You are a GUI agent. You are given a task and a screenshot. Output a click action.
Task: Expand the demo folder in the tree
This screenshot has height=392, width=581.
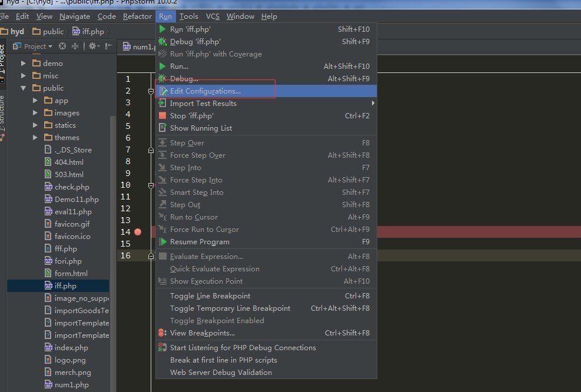click(24, 63)
